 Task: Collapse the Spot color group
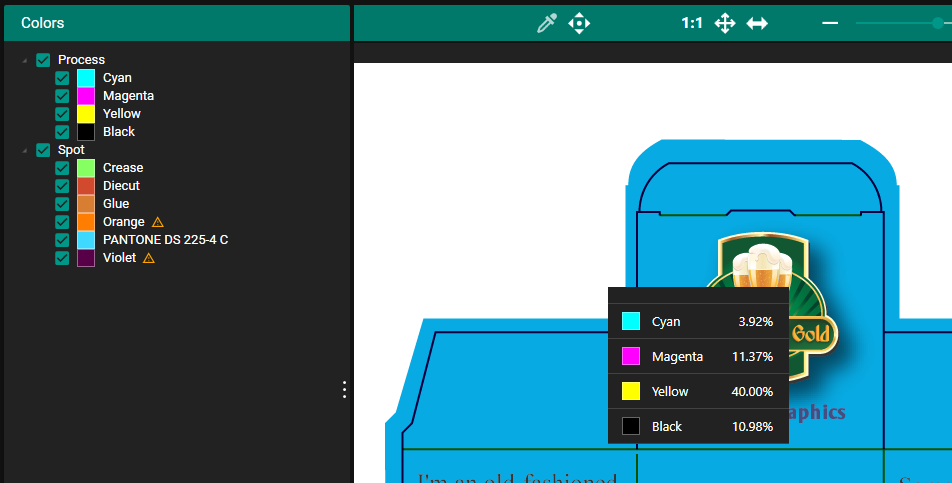[24, 151]
